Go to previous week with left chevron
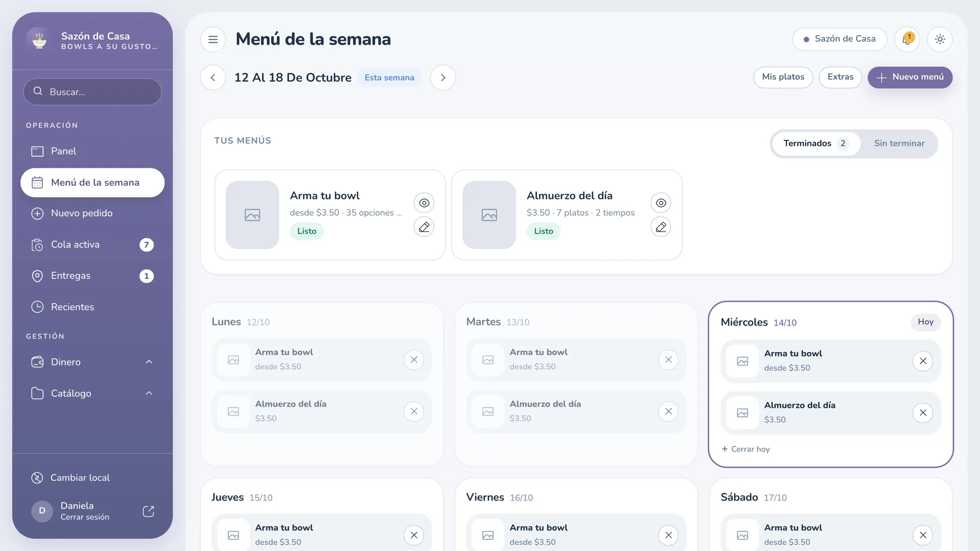 point(213,78)
